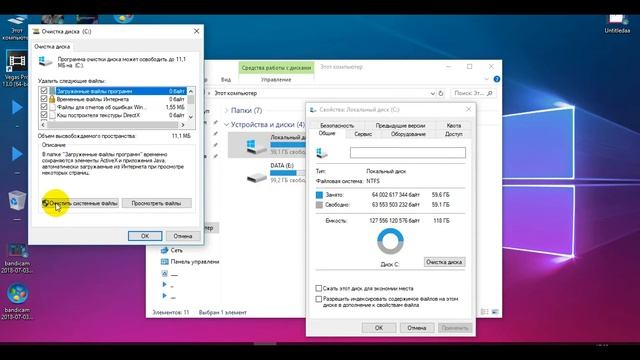Toggle 'Временные файлы Интернета' checkbox
This screenshot has height=360, width=640.
[x=44, y=99]
